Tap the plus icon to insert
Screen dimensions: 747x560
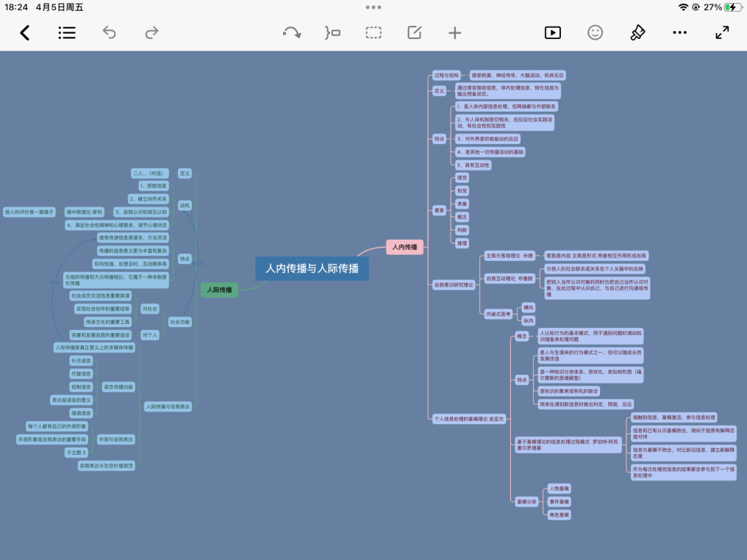point(455,33)
